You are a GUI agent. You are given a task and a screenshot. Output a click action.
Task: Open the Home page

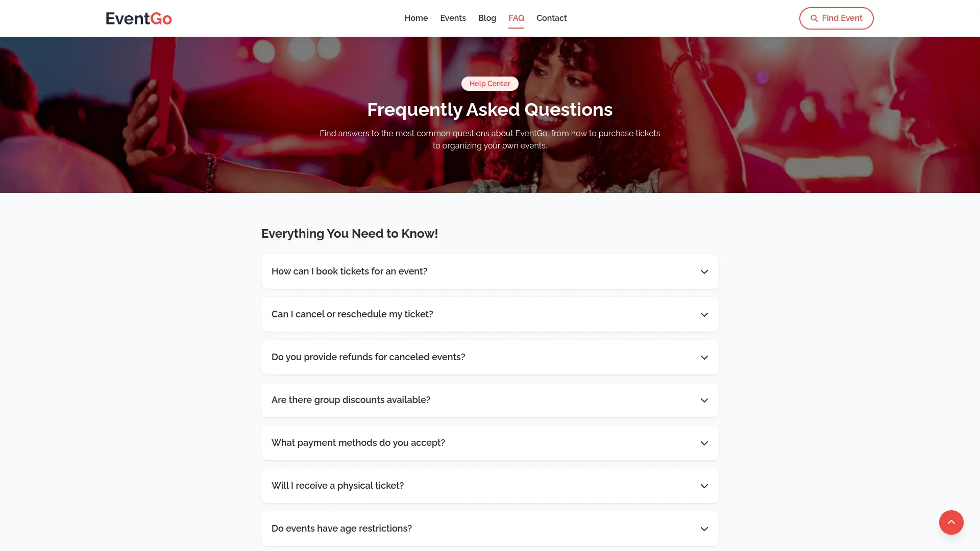pyautogui.click(x=416, y=18)
